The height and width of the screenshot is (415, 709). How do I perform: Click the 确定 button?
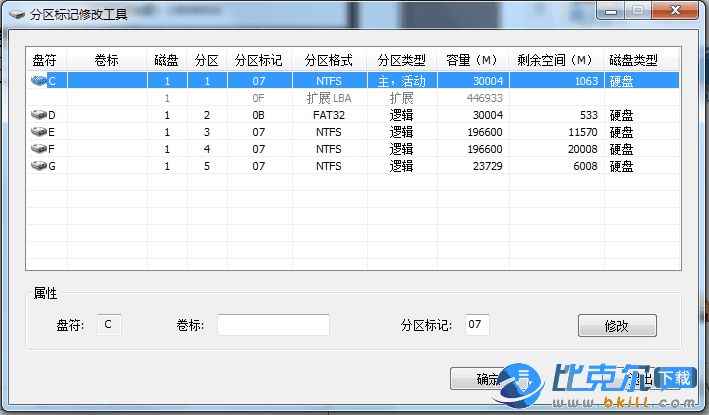point(488,379)
